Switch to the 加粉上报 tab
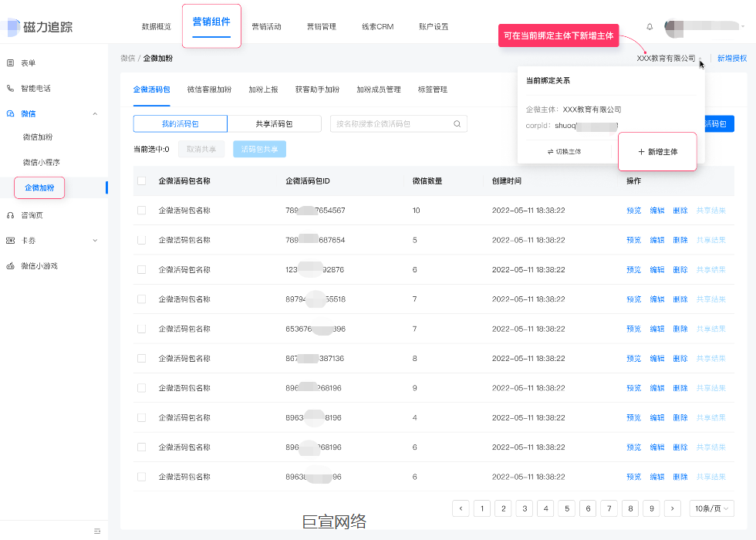The image size is (756, 540). (263, 89)
